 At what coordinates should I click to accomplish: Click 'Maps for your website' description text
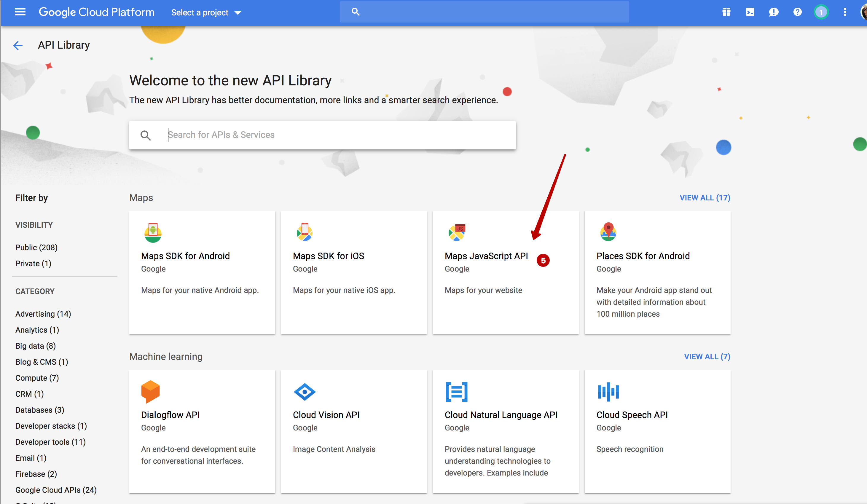pos(483,290)
